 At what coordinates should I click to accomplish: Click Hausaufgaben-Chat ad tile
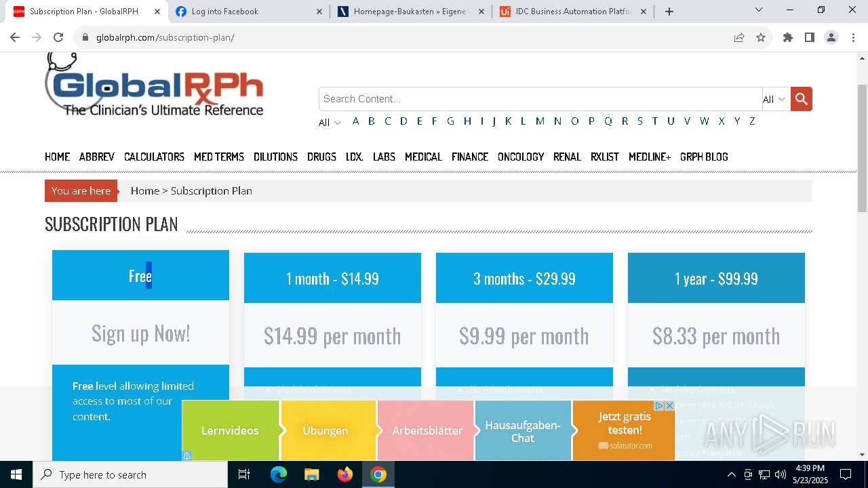523,430
